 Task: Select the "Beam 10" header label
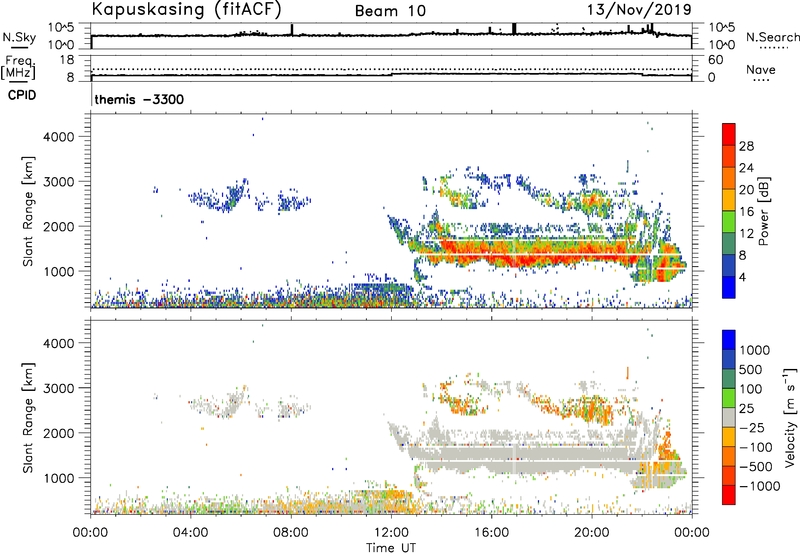click(390, 11)
